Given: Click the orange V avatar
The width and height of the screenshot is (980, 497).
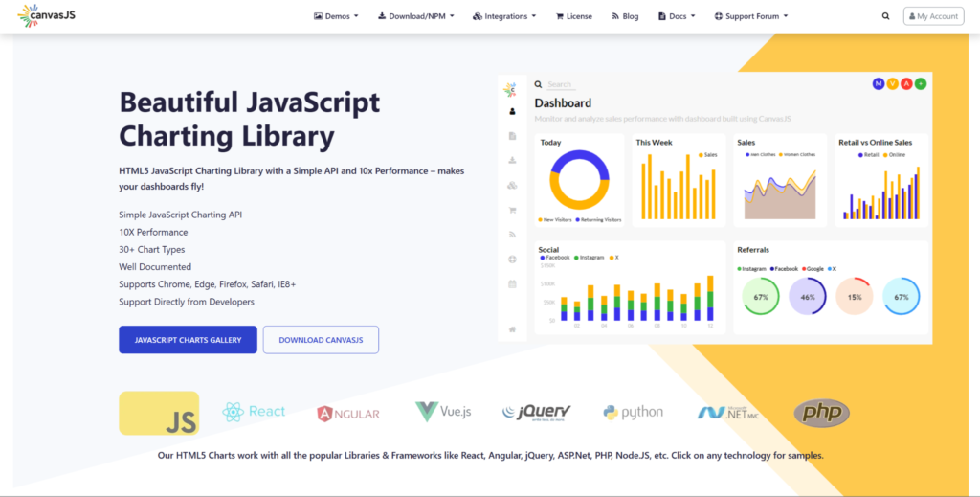Looking at the screenshot, I should click(x=893, y=83).
